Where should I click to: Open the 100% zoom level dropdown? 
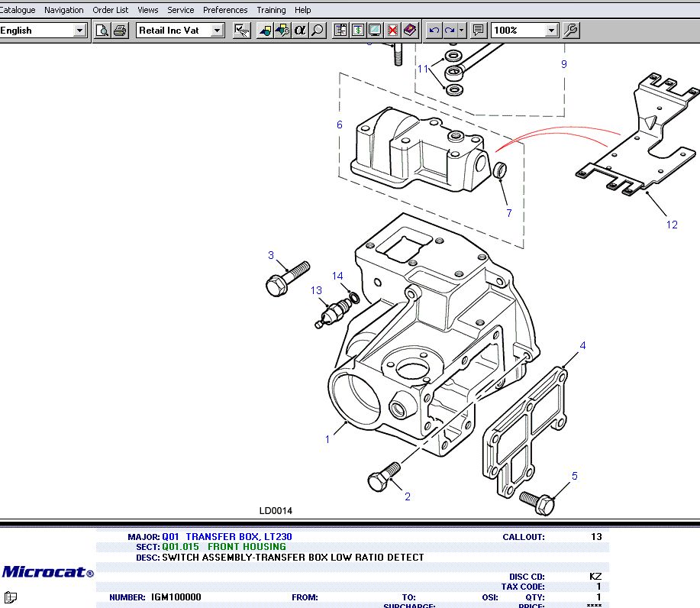click(551, 31)
